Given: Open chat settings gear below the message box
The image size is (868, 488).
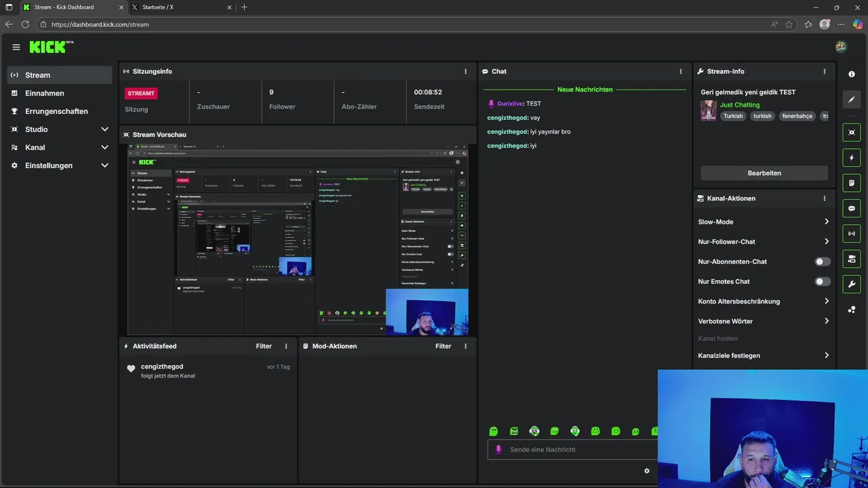Looking at the screenshot, I should pos(647,471).
